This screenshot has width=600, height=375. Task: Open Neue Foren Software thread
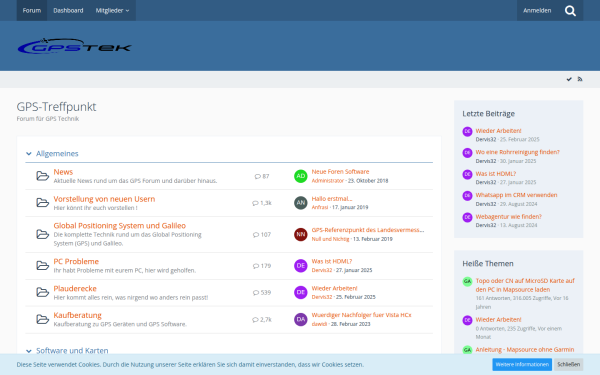(340, 172)
